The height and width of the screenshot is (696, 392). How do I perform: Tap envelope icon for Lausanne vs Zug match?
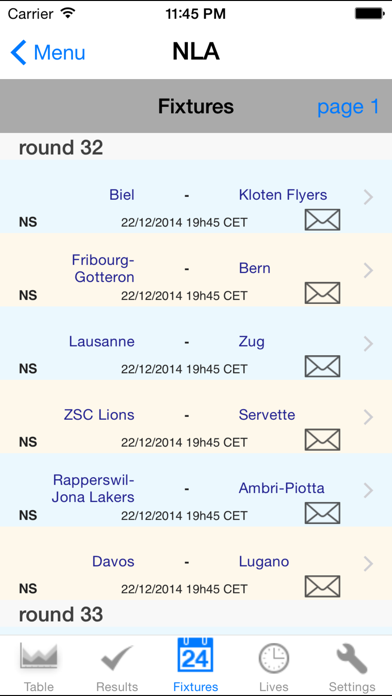(x=322, y=366)
